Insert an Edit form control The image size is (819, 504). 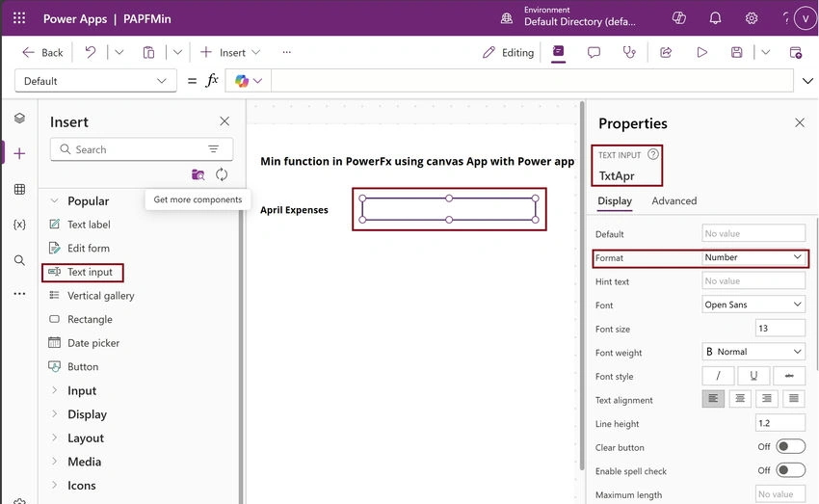pyautogui.click(x=89, y=248)
